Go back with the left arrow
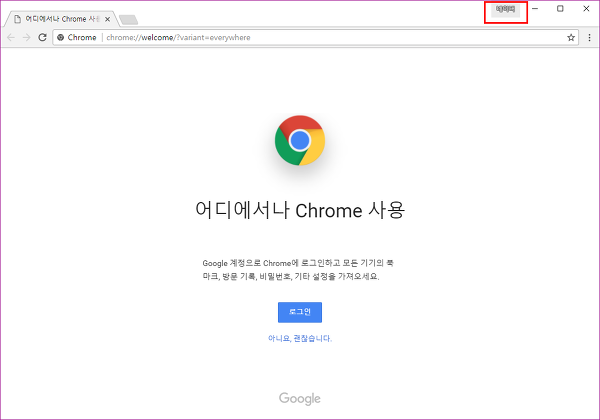600x420 pixels. (x=11, y=37)
